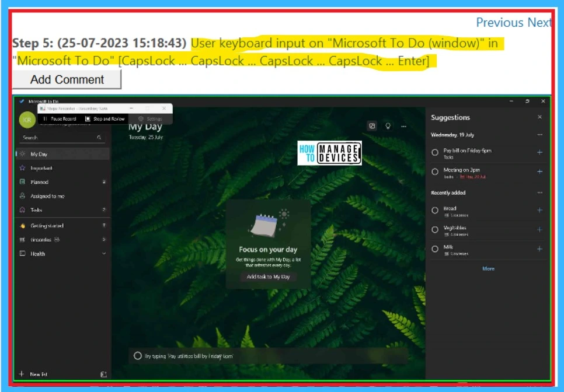
Task: Expand the Health group chevron
Action: [104, 254]
